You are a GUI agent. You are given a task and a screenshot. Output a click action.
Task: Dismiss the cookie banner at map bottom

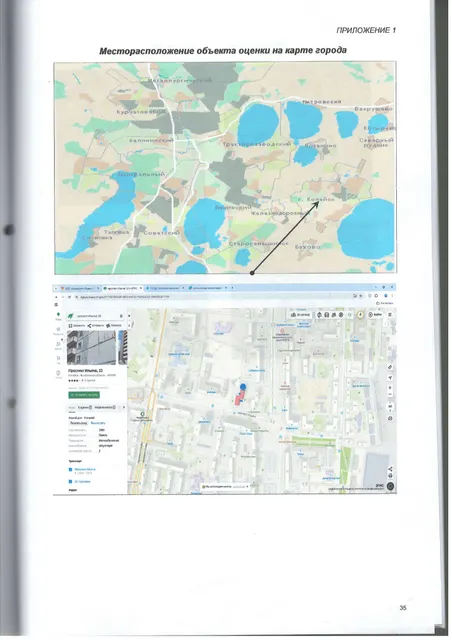pyautogui.click(x=247, y=487)
